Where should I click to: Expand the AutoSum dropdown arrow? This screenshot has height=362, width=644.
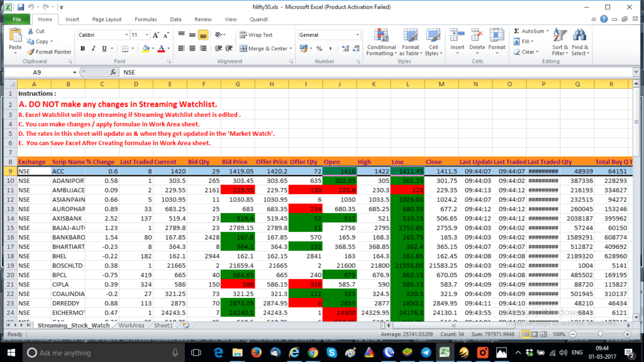(x=547, y=31)
